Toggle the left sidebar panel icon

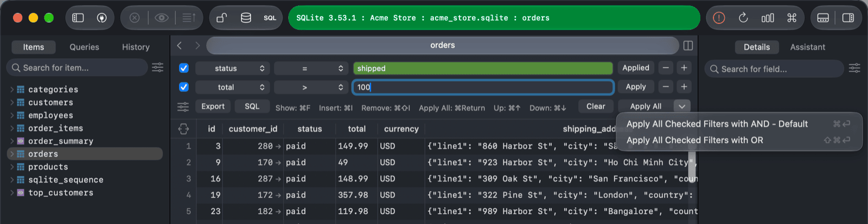coord(78,18)
